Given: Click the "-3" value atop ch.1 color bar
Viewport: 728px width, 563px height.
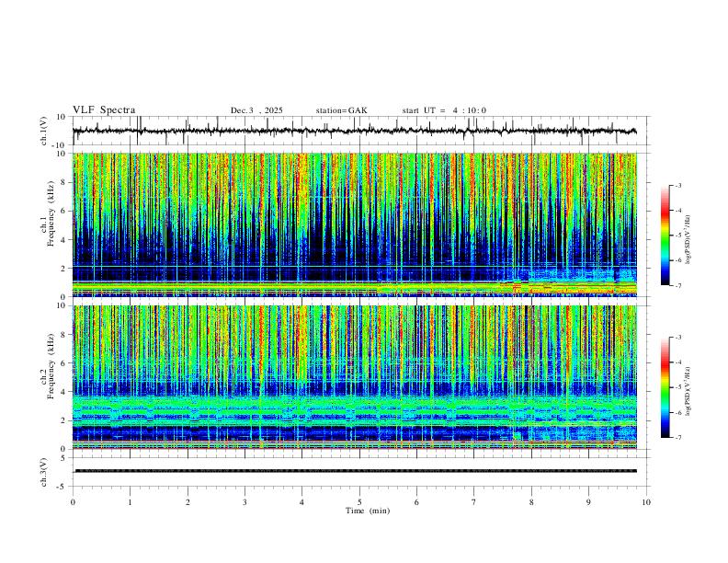Looking at the screenshot, I should [x=677, y=185].
